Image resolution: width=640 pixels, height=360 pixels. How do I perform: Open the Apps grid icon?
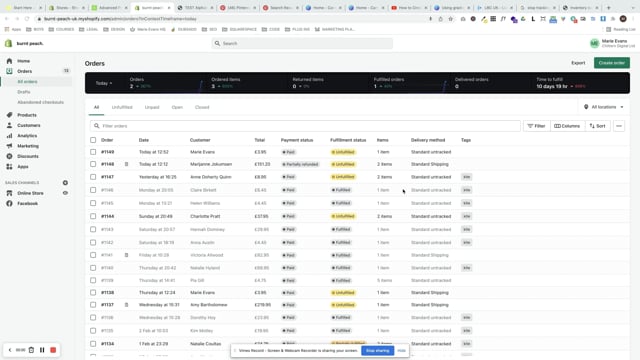pos(9,167)
